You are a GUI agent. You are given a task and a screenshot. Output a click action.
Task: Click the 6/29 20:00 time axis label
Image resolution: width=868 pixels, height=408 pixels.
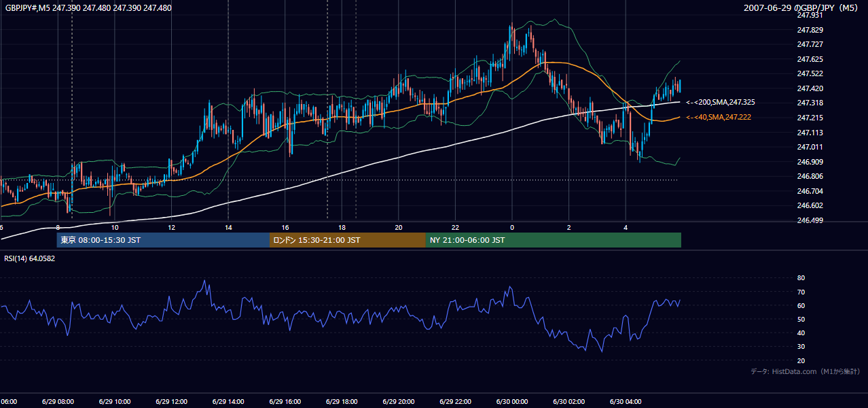398,402
